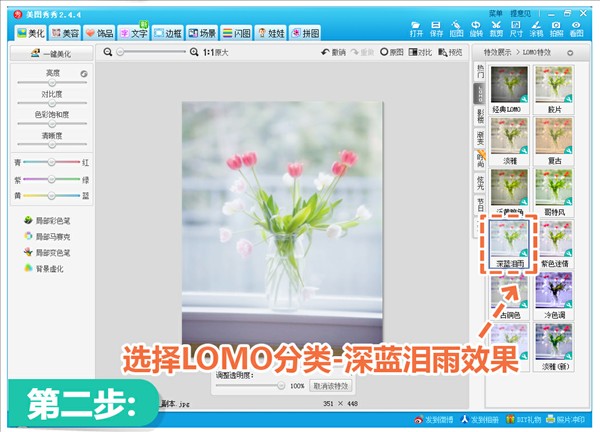Image resolution: width=600 pixels, height=432 pixels.
Task: Open the 预览 preview tool
Action: click(x=450, y=52)
